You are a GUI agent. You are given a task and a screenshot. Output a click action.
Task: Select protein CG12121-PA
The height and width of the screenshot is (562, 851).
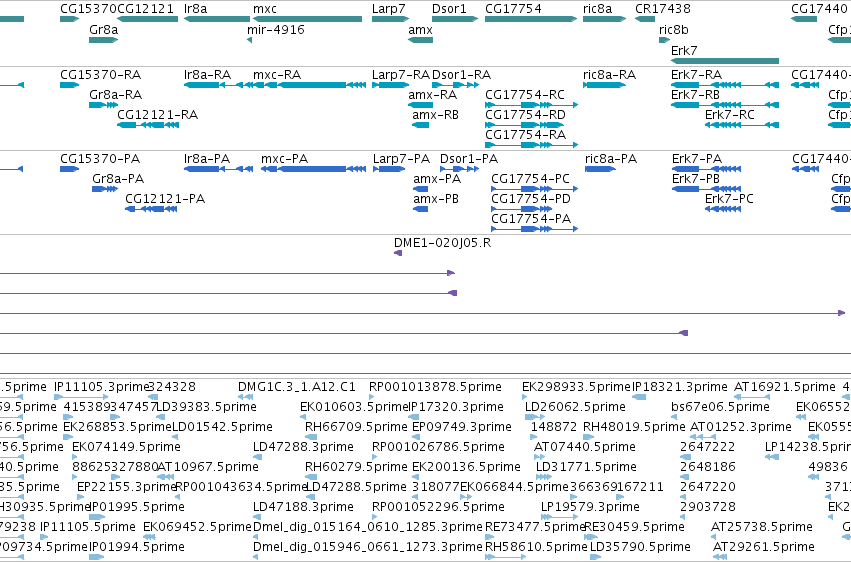click(x=165, y=199)
